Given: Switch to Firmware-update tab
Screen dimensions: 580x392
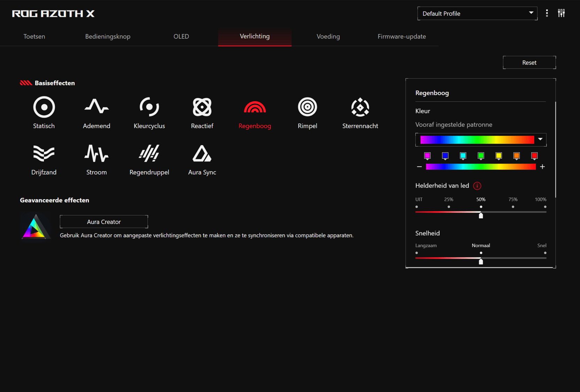Looking at the screenshot, I should click(402, 36).
